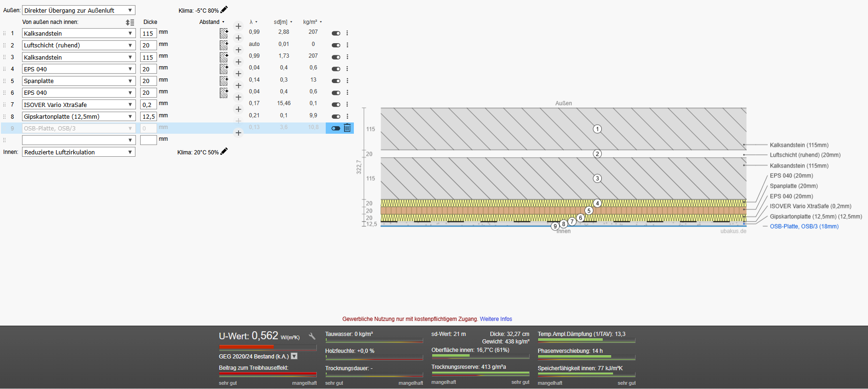Delete the OSB-Platte layer with trash icon
Screen dimensions: 868x389
347,128
